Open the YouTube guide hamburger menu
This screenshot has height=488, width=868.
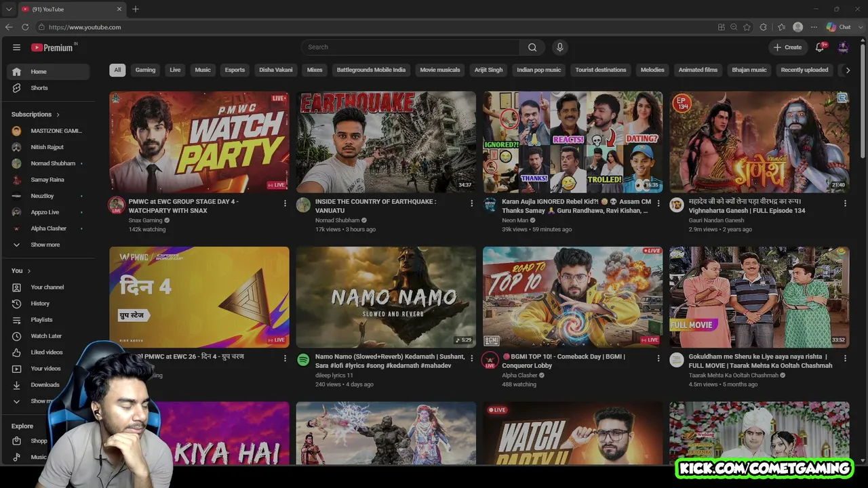pos(16,47)
